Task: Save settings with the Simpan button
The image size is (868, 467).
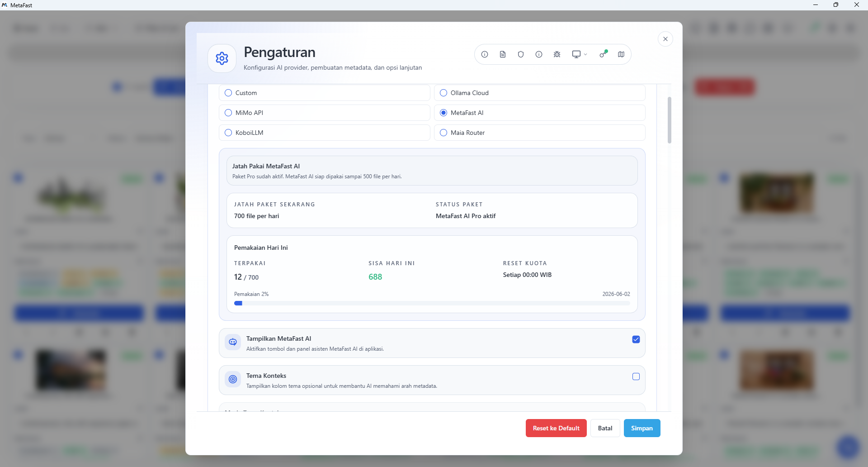Action: (642, 428)
